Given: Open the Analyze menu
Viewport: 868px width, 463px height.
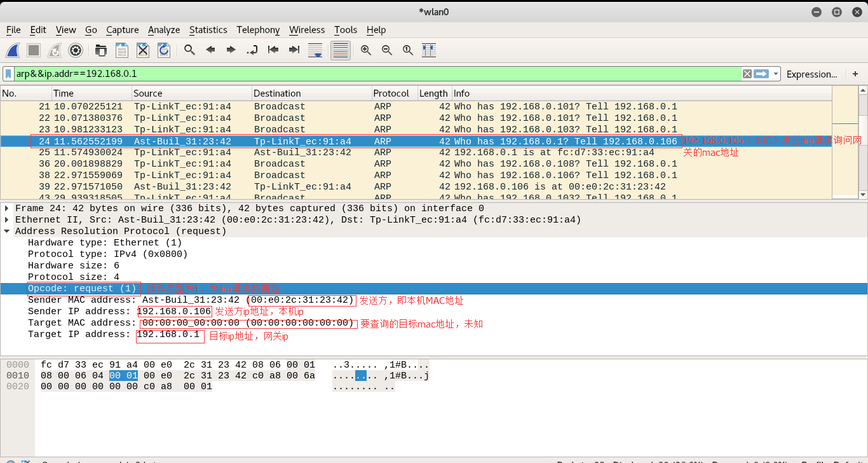Looking at the screenshot, I should pos(164,30).
